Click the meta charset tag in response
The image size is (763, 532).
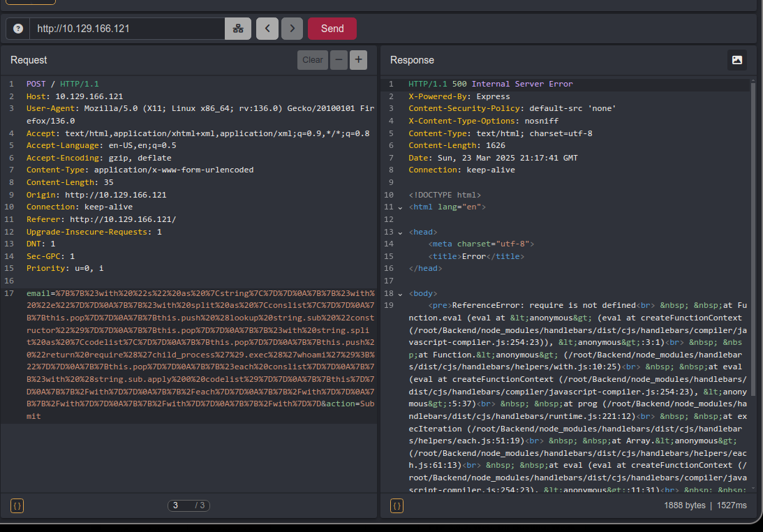(x=481, y=244)
